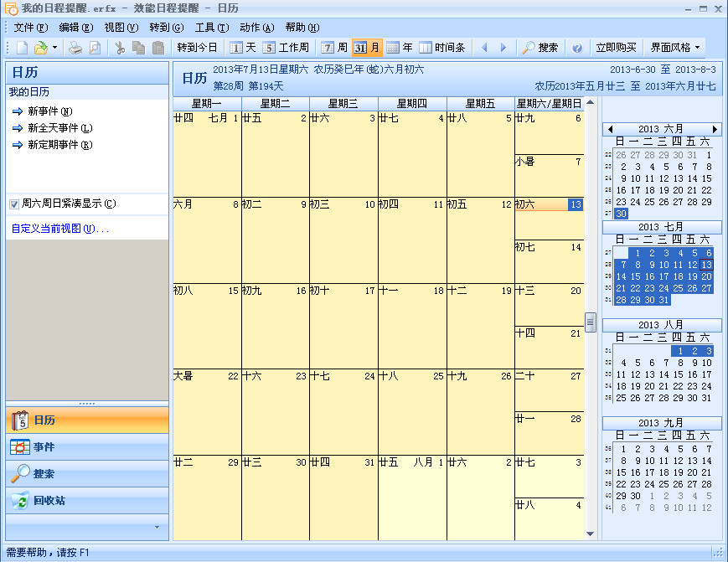
Task: Click the next period right arrow in toolbar
Action: point(503,48)
